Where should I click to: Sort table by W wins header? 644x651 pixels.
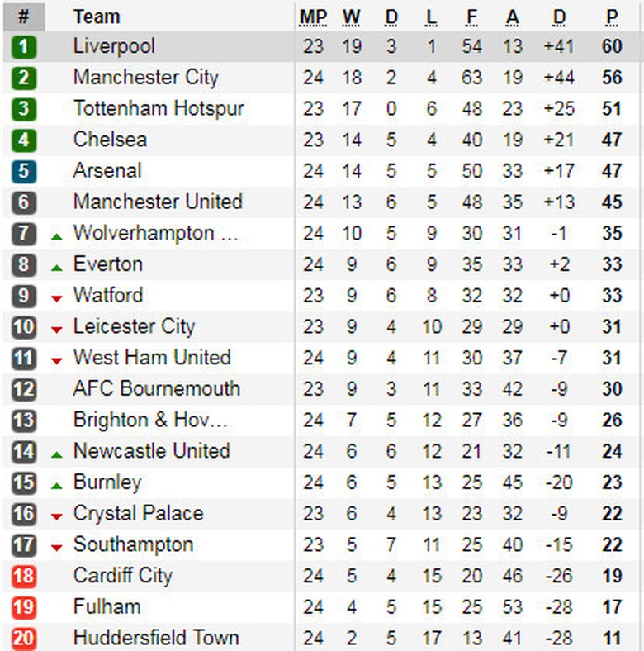click(352, 17)
